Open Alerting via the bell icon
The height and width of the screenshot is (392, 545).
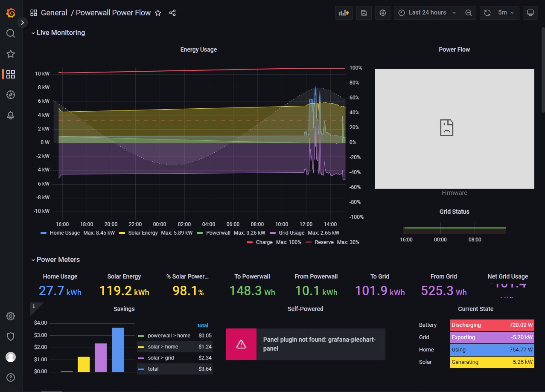point(10,115)
